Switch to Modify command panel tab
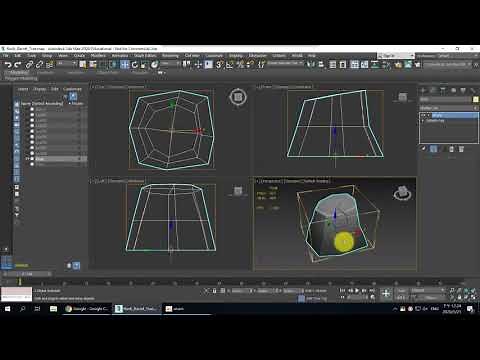The height and width of the screenshot is (360, 480). 433,90
